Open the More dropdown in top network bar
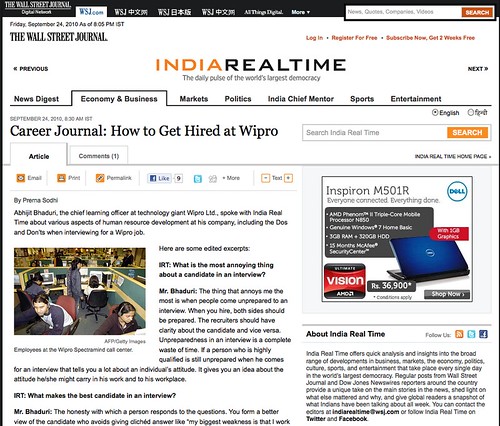 point(300,12)
